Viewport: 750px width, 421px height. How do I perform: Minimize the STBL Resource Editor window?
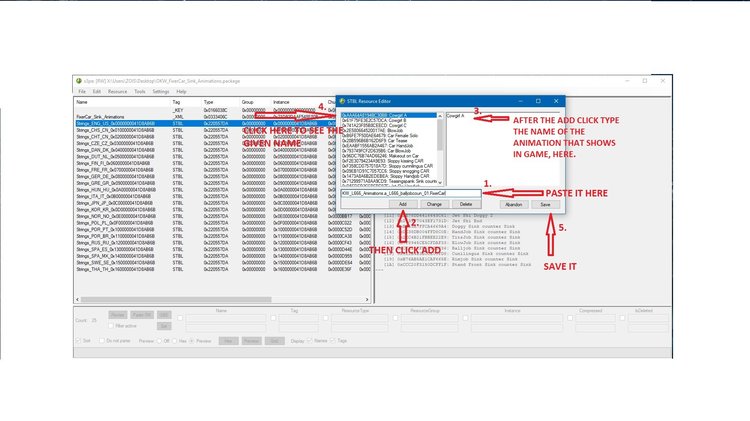(x=520, y=101)
